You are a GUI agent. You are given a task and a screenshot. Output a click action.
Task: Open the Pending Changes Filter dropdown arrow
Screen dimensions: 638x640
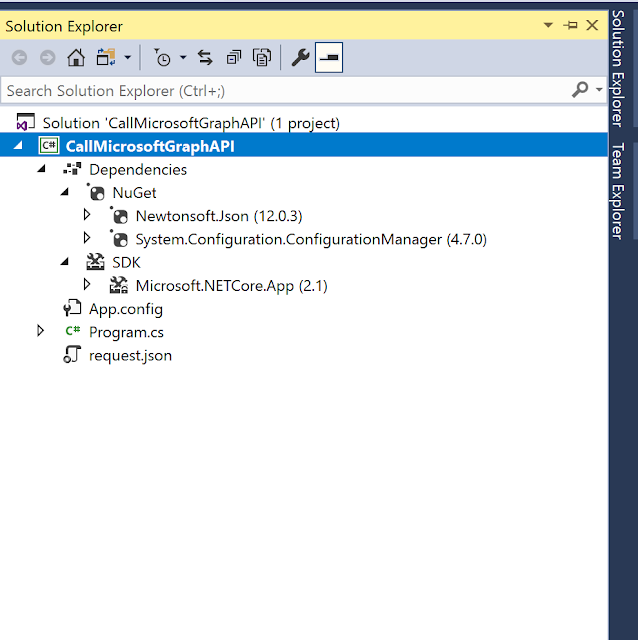[183, 58]
